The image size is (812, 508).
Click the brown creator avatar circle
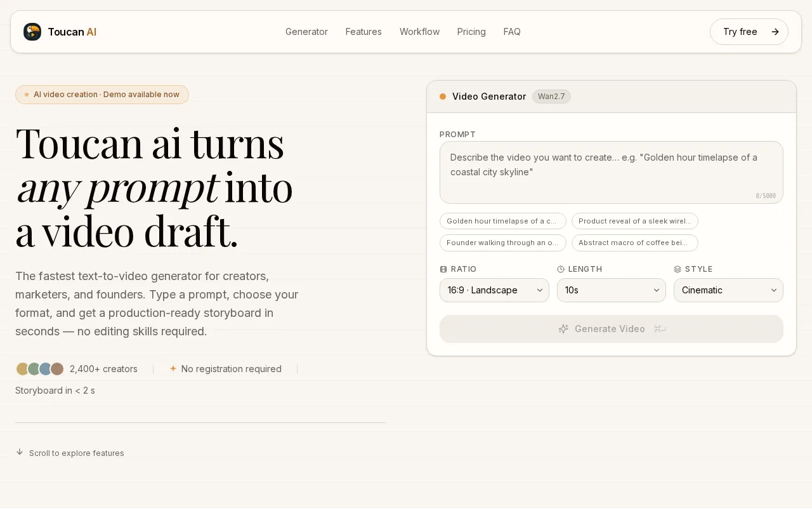click(57, 369)
